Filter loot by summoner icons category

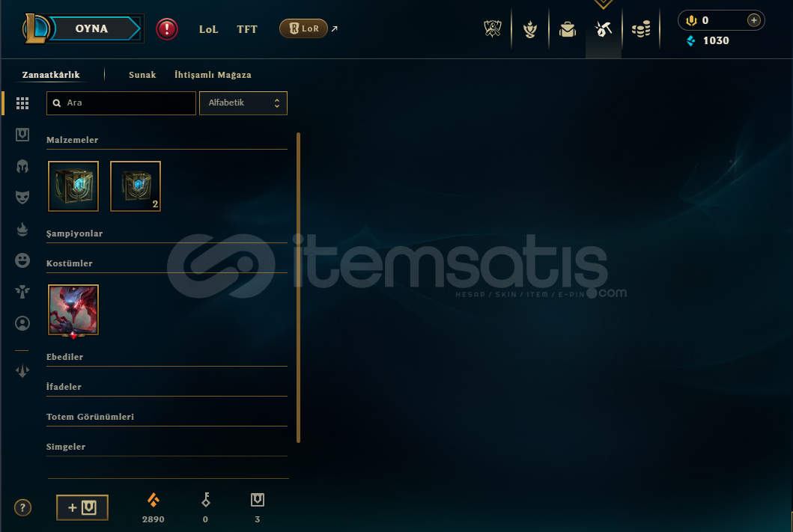click(x=22, y=323)
